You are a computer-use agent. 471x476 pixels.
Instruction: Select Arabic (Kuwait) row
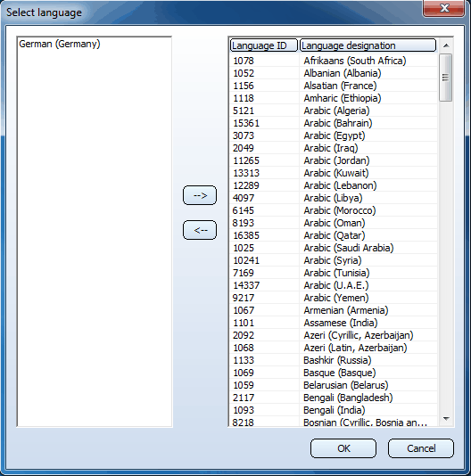[334, 173]
